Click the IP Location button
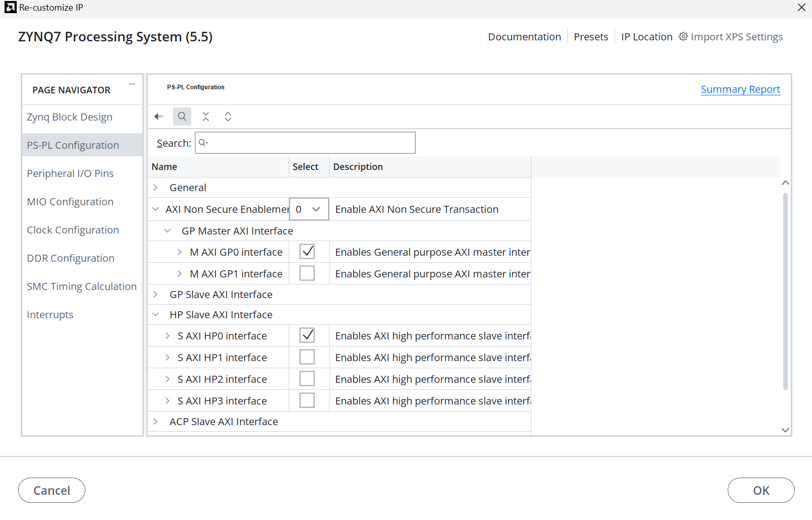The height and width of the screenshot is (520, 812). click(x=647, y=37)
